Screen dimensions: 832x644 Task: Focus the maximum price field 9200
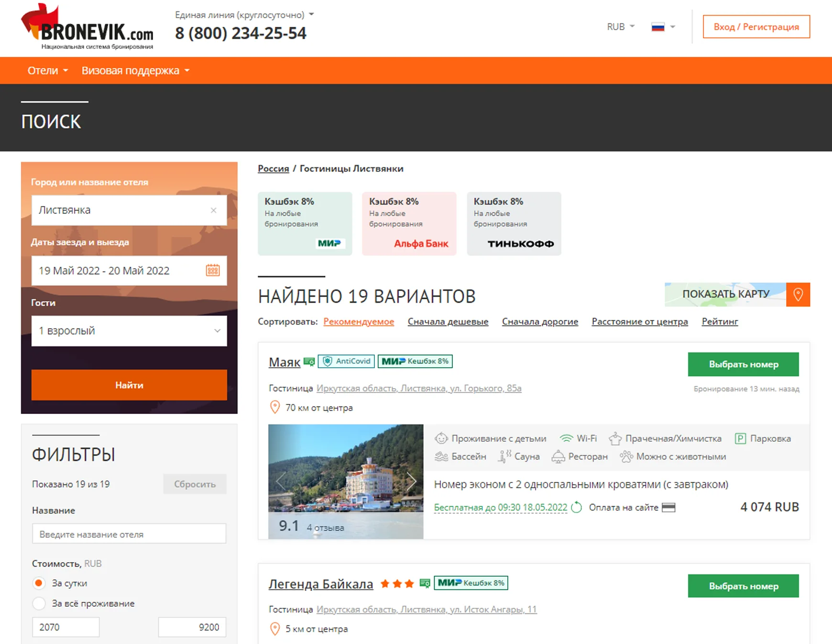(192, 627)
